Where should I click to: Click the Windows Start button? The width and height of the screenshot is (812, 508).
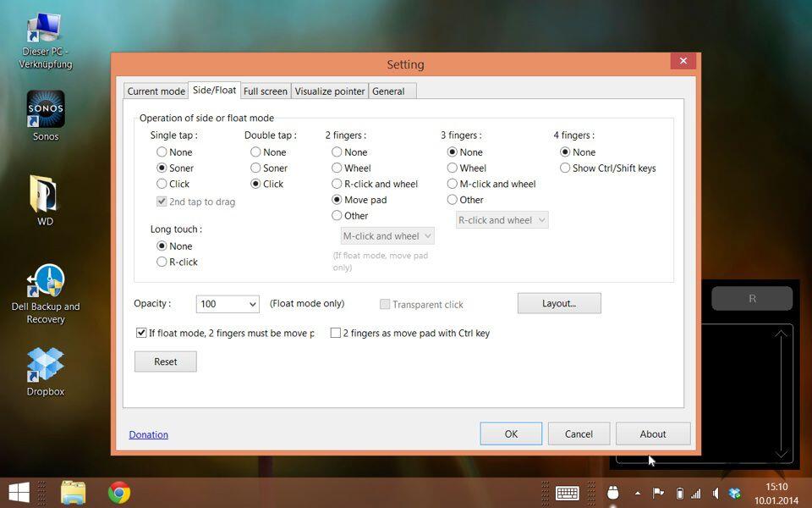pos(19,493)
